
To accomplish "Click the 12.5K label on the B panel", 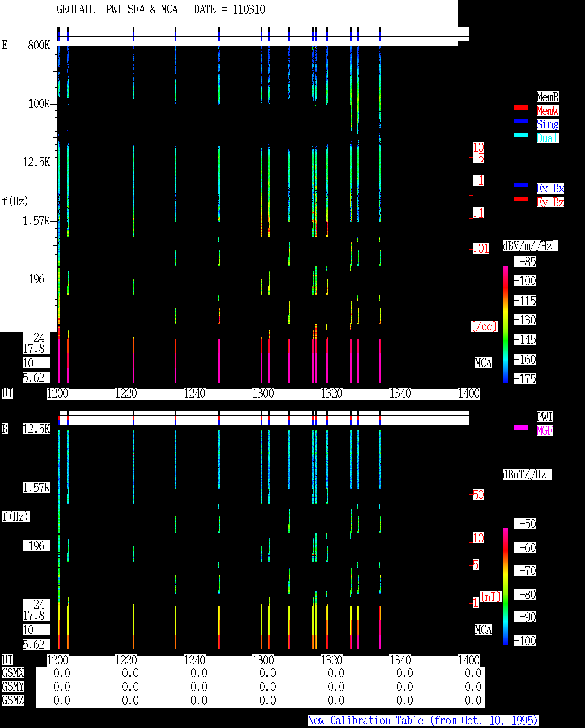I will (x=37, y=429).
